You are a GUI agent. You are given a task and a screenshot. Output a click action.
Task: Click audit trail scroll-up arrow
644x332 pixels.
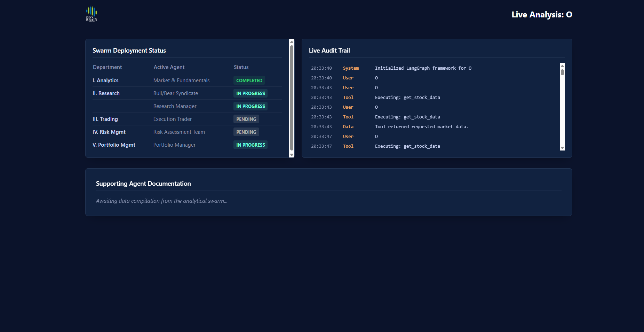point(562,66)
